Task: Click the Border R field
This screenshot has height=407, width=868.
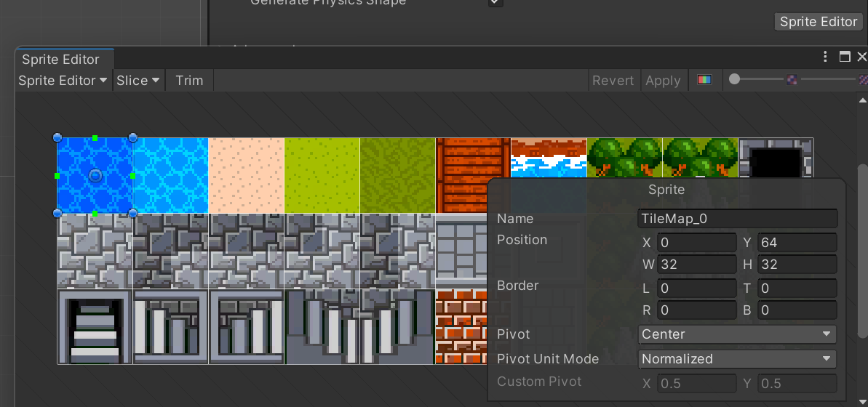Action: click(x=696, y=310)
